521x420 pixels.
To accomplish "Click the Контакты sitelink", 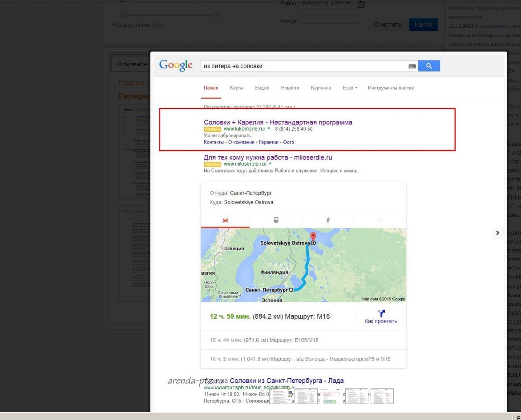I will click(x=214, y=142).
